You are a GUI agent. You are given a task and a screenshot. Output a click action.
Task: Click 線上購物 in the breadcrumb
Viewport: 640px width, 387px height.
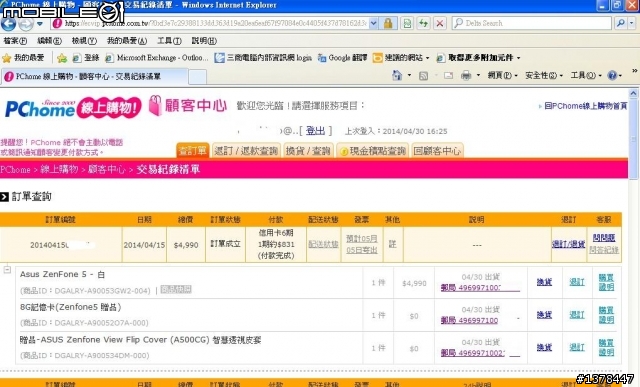click(59, 169)
